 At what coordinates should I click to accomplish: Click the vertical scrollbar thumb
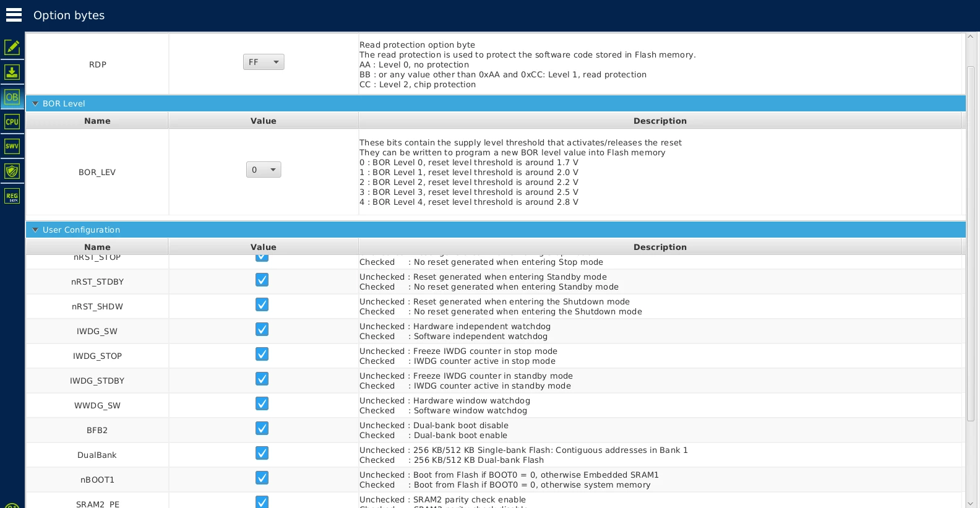(x=971, y=241)
